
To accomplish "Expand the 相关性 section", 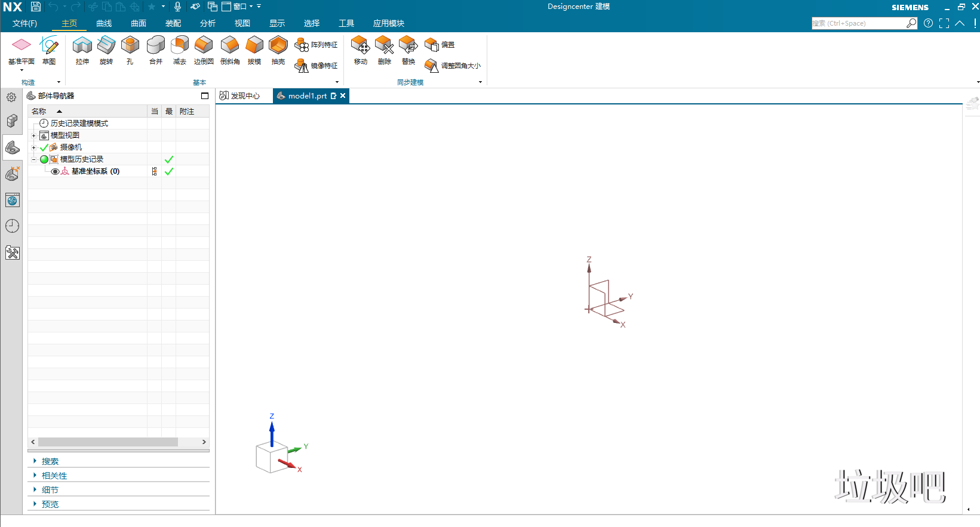I will coord(54,476).
